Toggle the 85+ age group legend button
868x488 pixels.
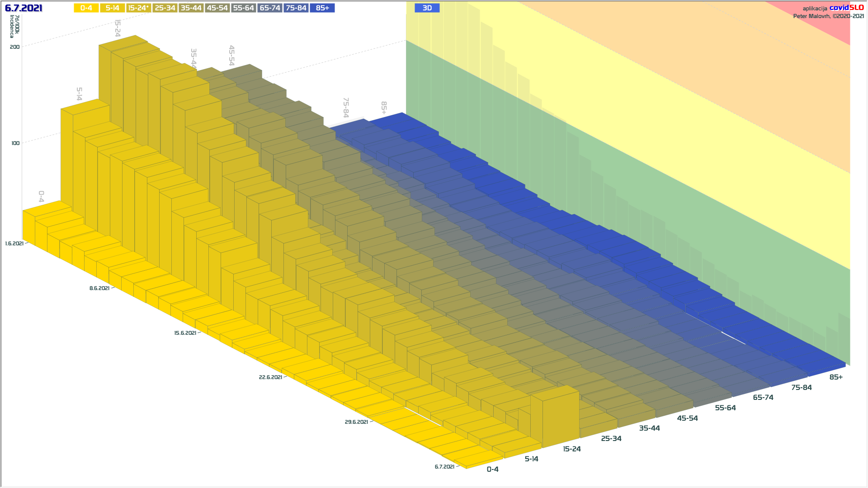pos(322,8)
